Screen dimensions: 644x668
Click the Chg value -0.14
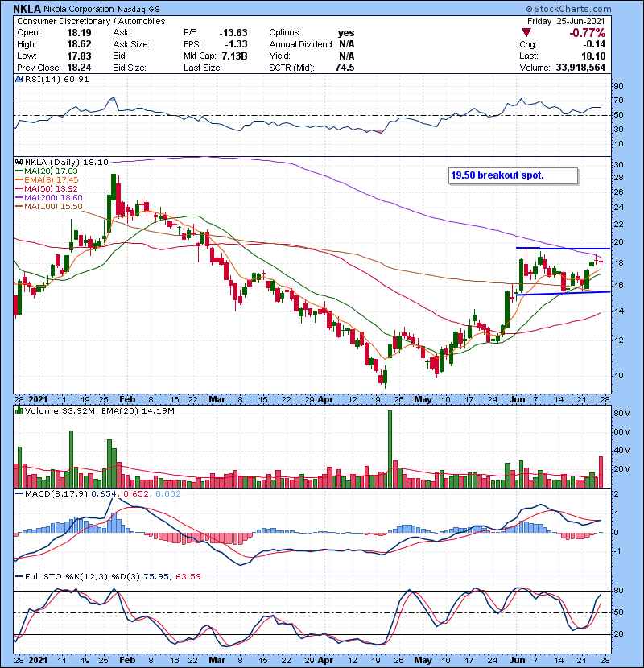[594, 44]
